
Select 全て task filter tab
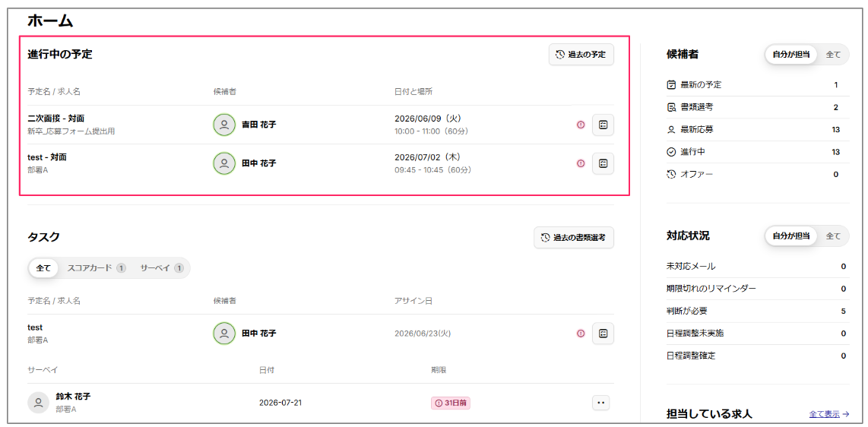click(x=43, y=268)
